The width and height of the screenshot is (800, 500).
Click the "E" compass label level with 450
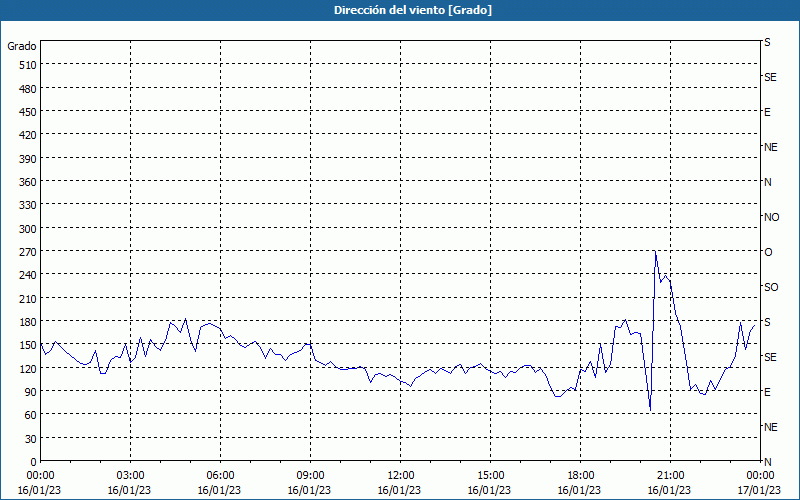click(x=767, y=112)
